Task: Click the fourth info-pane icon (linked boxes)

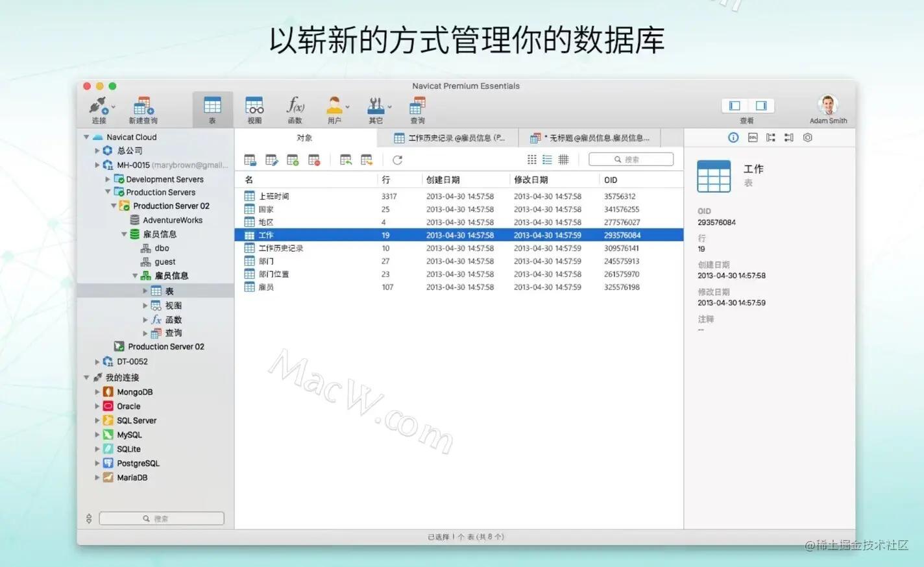Action: click(x=789, y=138)
